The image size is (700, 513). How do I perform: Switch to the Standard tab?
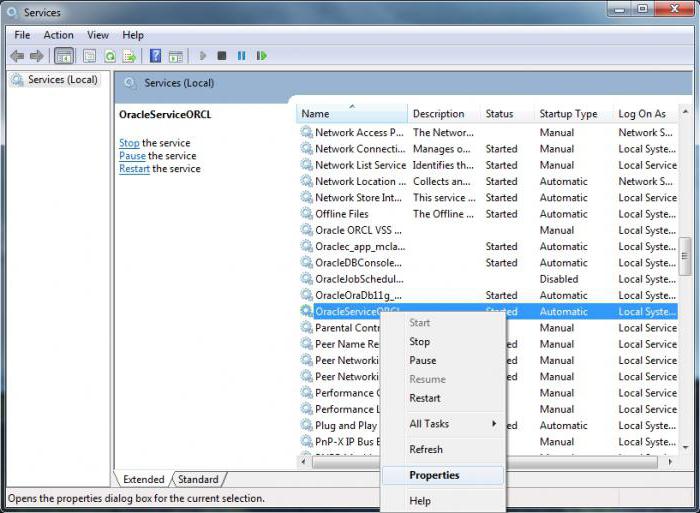click(x=198, y=480)
